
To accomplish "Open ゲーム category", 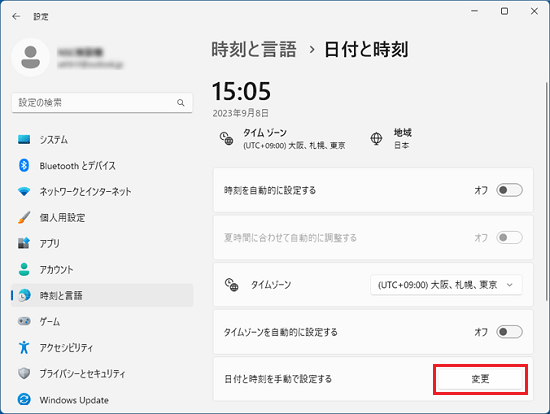I will pyautogui.click(x=102, y=321).
